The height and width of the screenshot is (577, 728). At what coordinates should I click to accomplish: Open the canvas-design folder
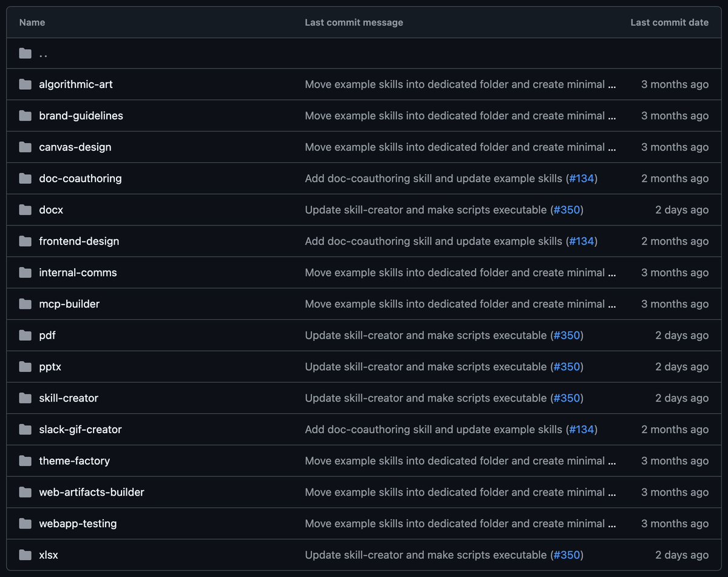click(75, 147)
